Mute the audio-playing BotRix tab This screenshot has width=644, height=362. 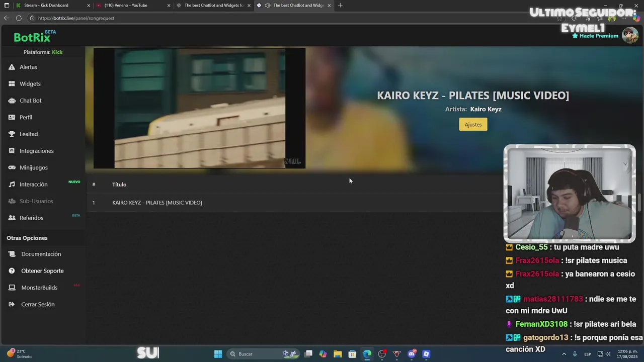pyautogui.click(x=268, y=6)
